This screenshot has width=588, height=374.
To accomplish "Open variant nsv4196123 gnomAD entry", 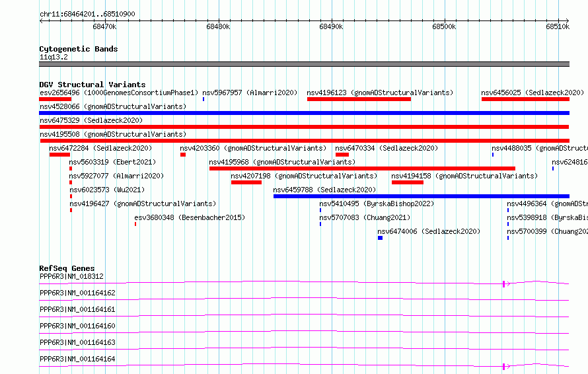I will coord(380,93).
